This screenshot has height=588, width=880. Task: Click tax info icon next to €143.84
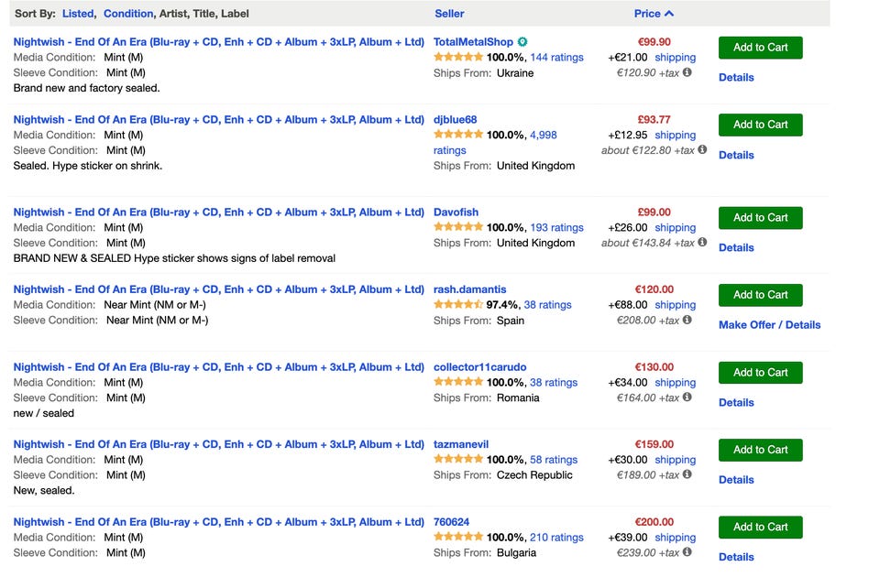702,243
